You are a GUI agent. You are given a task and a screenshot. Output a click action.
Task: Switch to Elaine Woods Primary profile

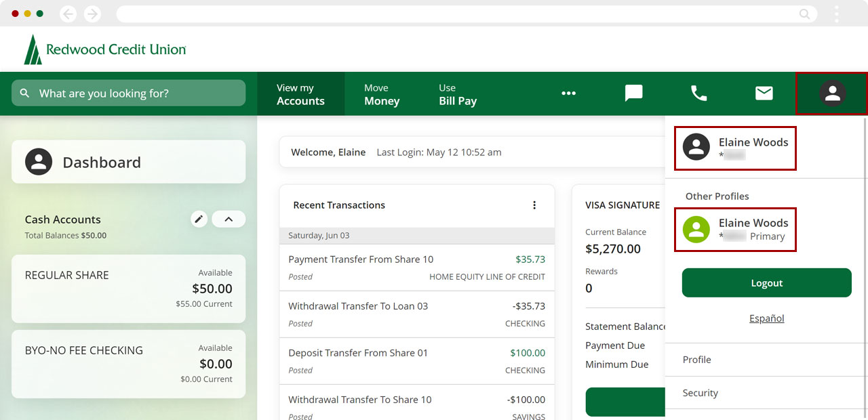tap(735, 230)
